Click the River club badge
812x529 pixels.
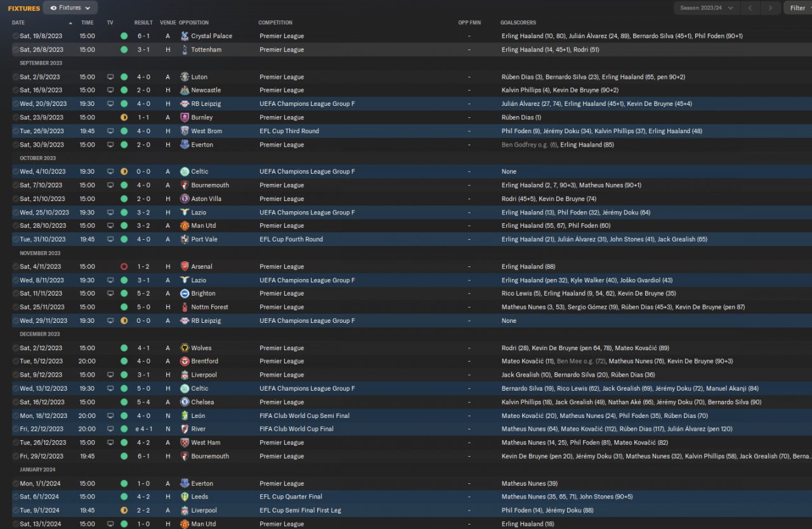pyautogui.click(x=185, y=429)
